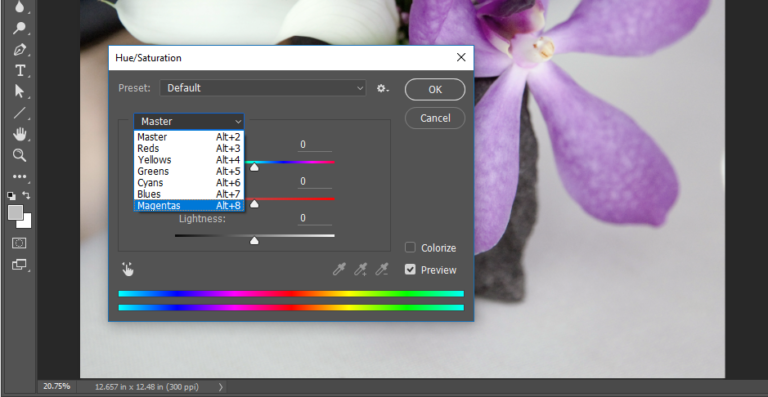768x397 pixels.
Task: Change screen mode
Action: point(19,264)
